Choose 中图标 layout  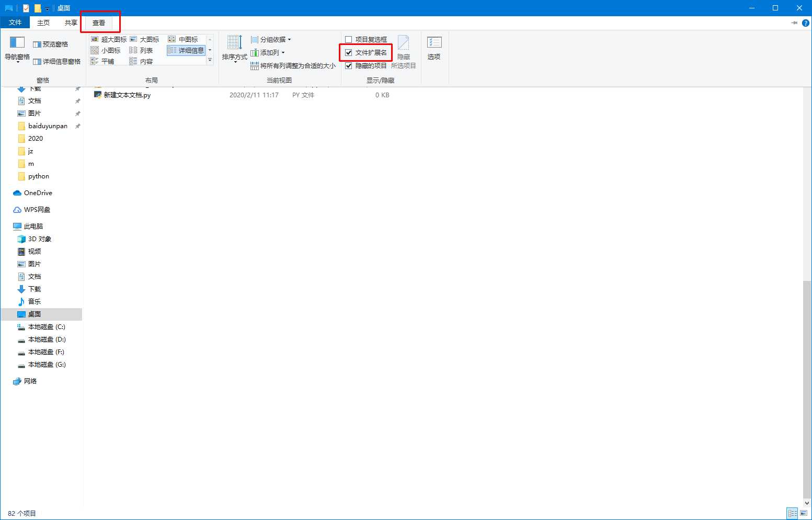pyautogui.click(x=183, y=39)
